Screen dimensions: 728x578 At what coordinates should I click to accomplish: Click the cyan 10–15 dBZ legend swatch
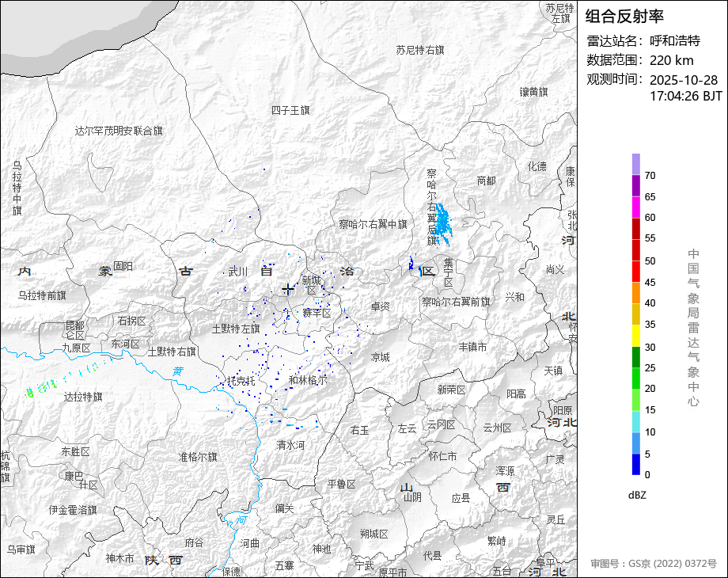(x=636, y=421)
